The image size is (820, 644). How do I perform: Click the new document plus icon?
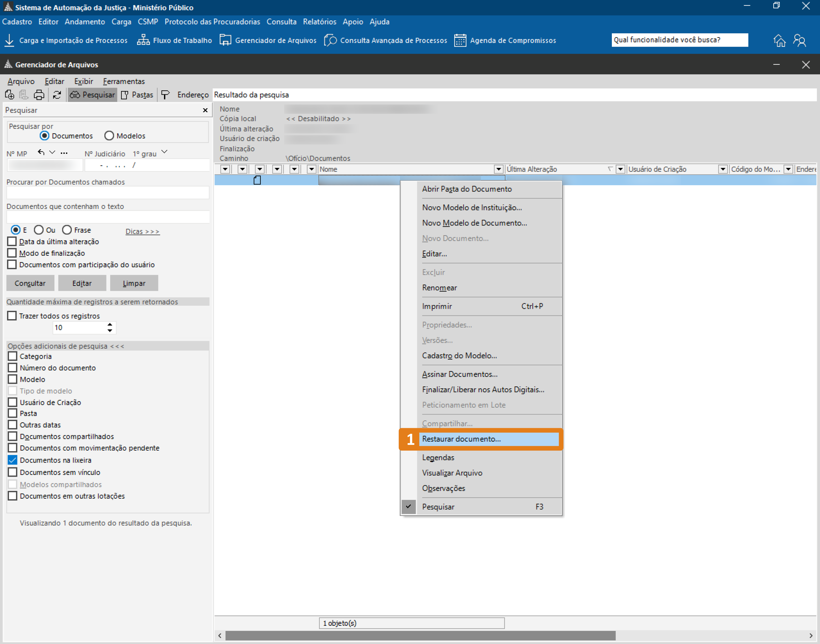point(9,95)
